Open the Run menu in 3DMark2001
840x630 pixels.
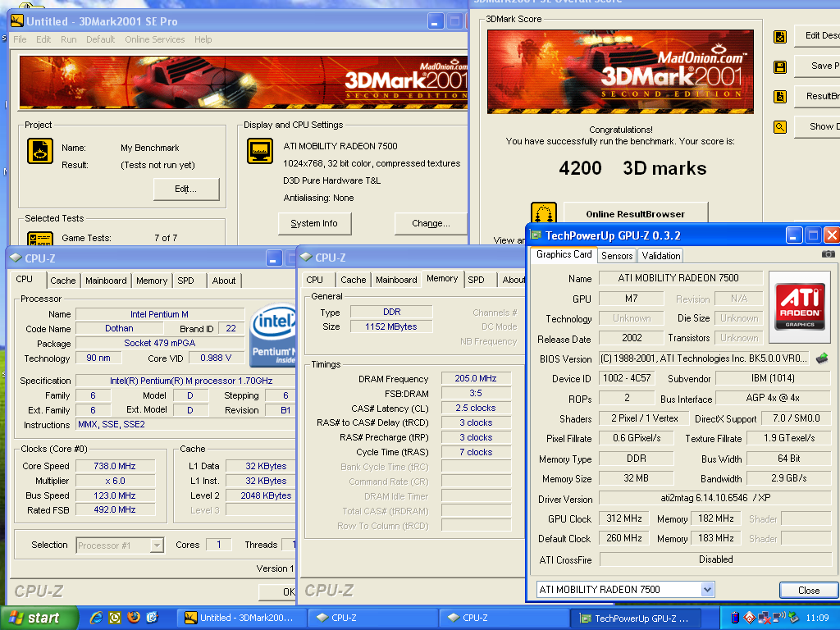[68, 39]
